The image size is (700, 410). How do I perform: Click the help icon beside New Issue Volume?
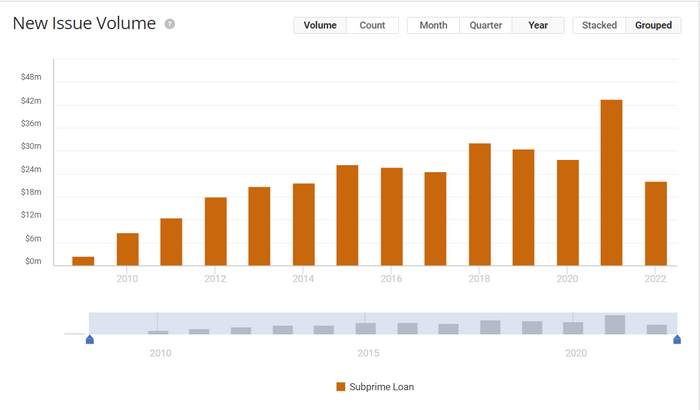170,24
